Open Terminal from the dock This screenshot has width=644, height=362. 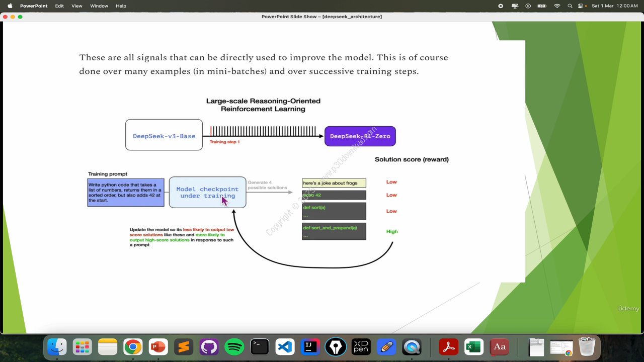(x=260, y=346)
